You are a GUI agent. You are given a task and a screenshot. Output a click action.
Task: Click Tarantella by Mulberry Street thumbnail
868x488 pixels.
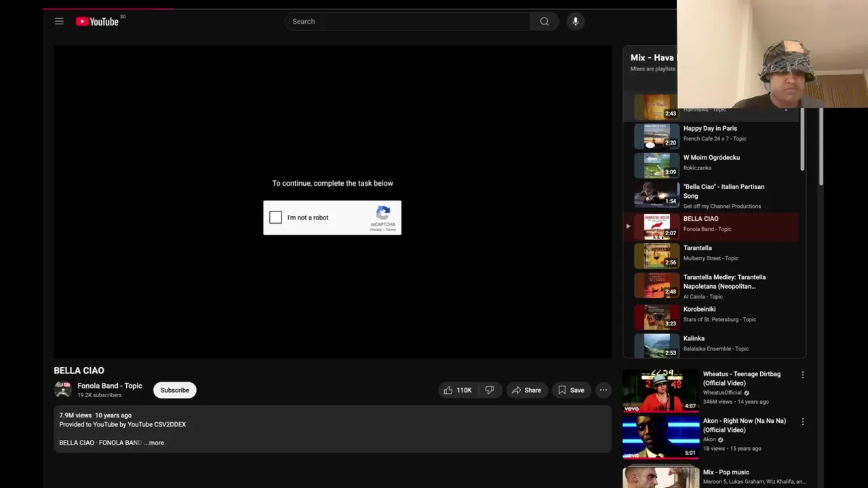click(x=656, y=256)
